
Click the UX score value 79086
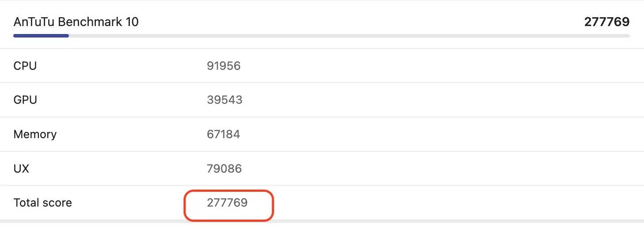pos(224,169)
